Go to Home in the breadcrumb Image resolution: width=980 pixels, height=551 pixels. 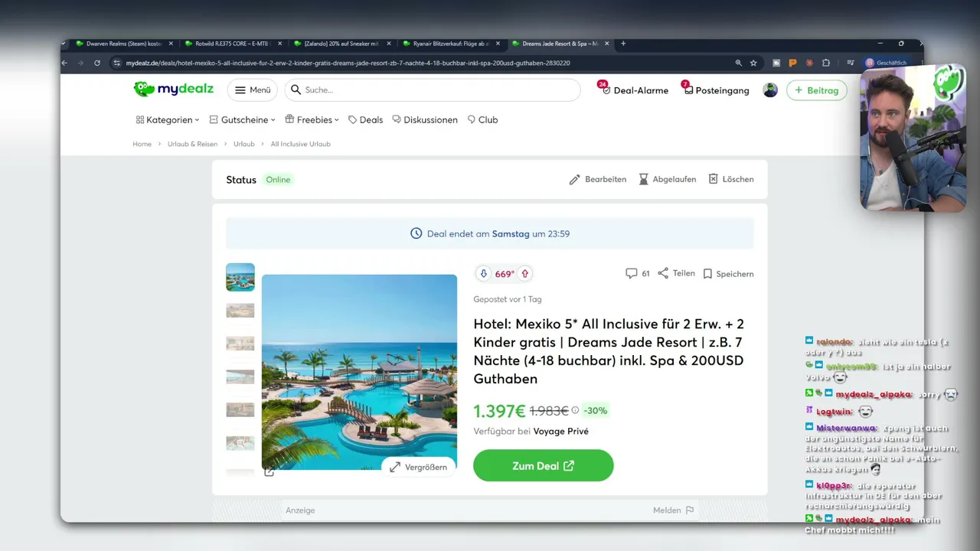(x=142, y=144)
